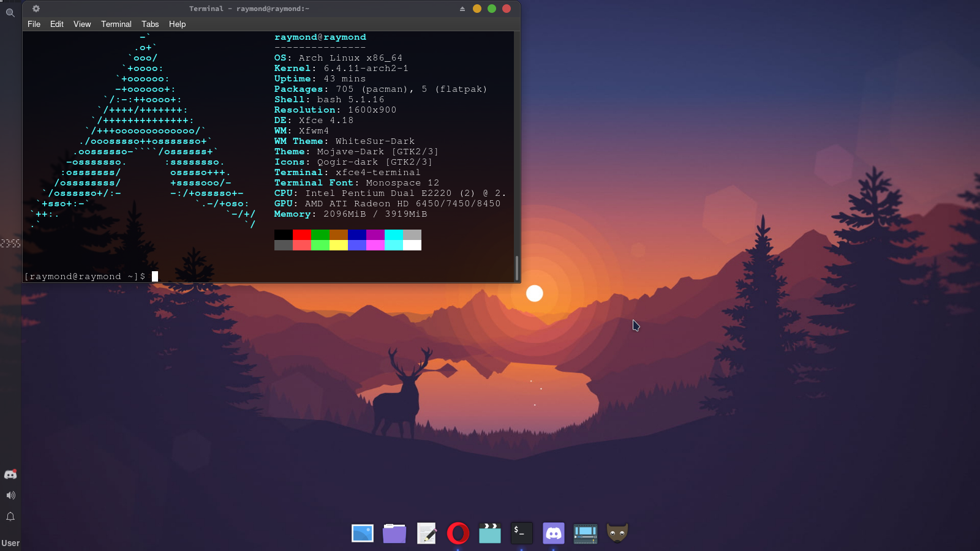Click the 'raymond@raymond' header text in the terminal

point(320,37)
